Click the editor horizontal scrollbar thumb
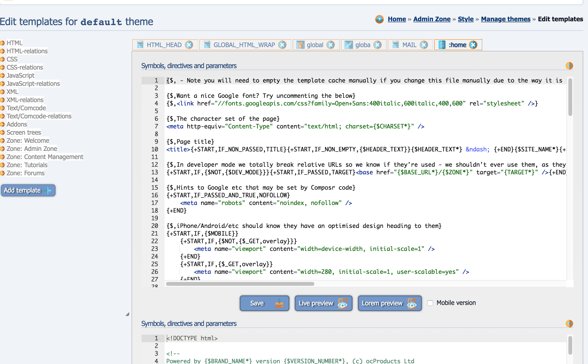This screenshot has width=588, height=364. tap(240, 284)
